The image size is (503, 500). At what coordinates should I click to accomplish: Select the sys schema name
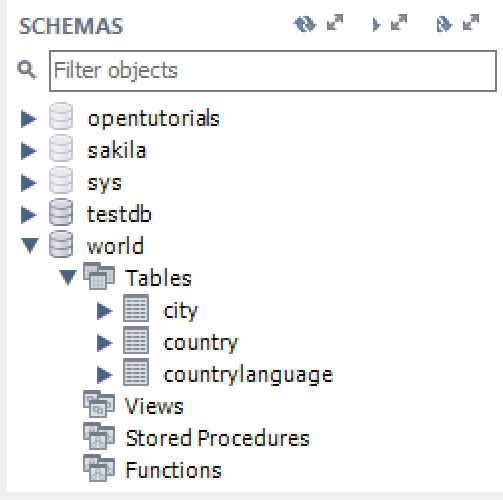point(104,184)
